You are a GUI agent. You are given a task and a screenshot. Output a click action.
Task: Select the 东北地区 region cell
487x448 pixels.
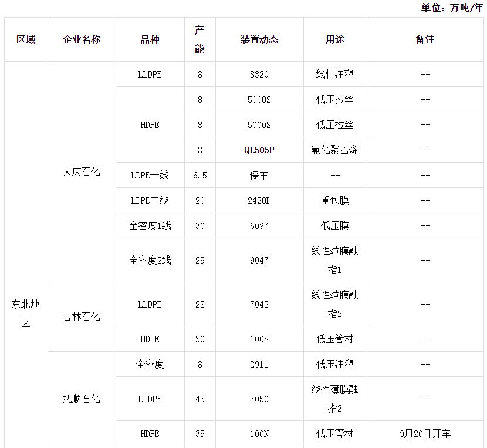(26, 314)
